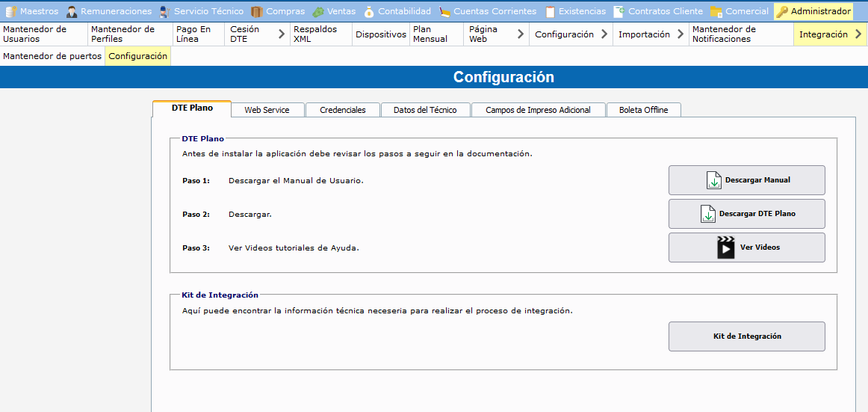Image resolution: width=868 pixels, height=412 pixels.
Task: Click the Remuneraciones person icon
Action: [x=72, y=11]
